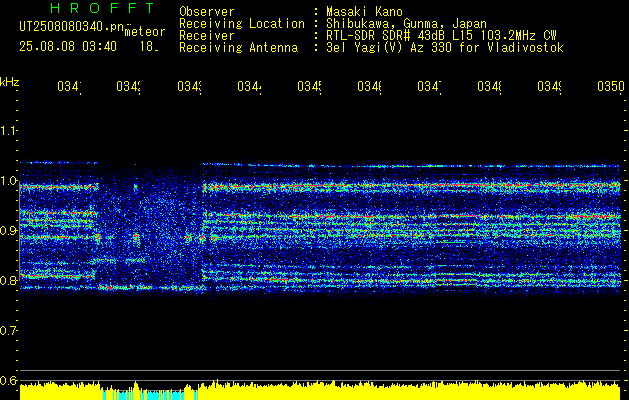Click the location Shibukawa, Gunma, Japan
Image resolution: width=629 pixels, height=400 pixels.
click(406, 24)
